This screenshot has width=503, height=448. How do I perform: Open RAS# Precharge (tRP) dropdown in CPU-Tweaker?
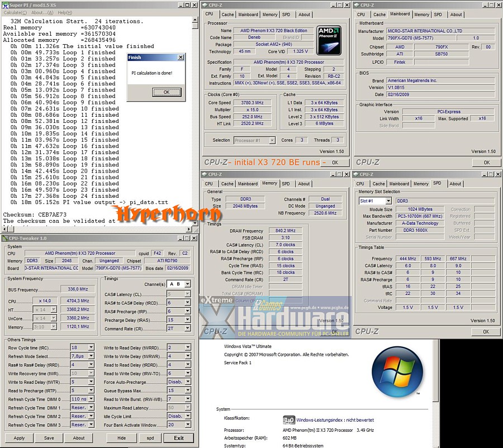click(188, 311)
